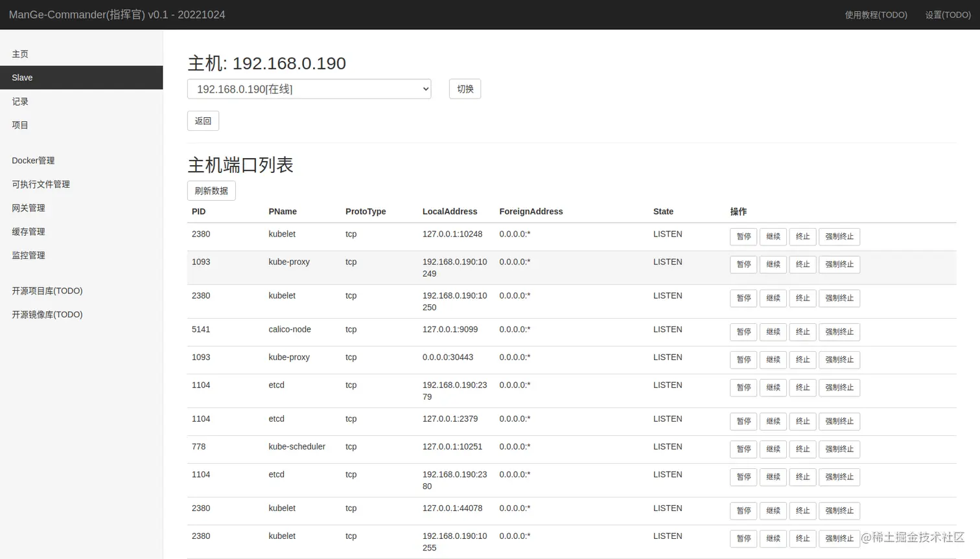Click 强制终止 for kubelet 127.0.0.1:10248

(839, 236)
